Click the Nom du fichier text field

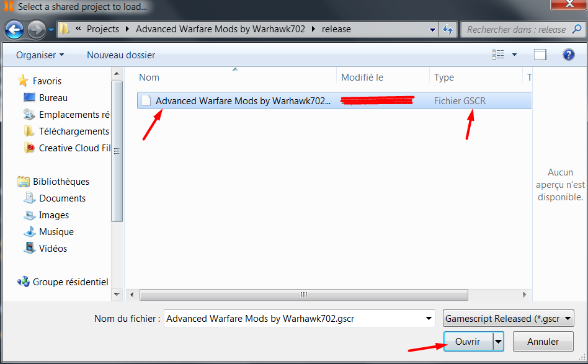point(294,319)
